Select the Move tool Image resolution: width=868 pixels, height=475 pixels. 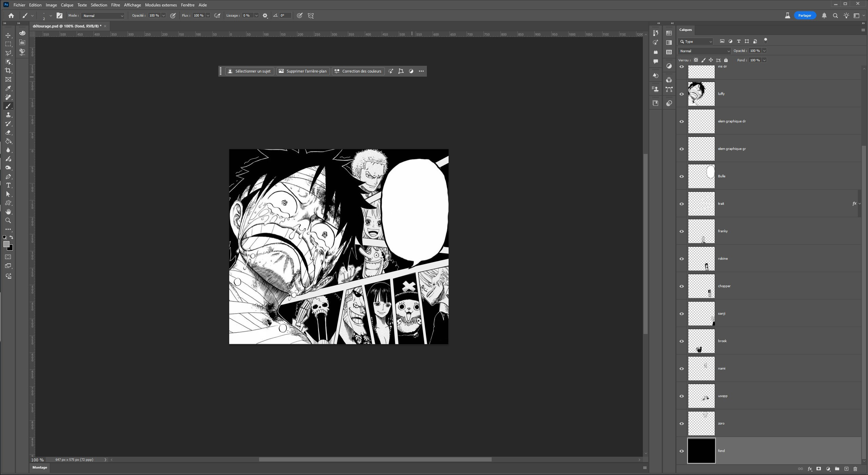(8, 35)
